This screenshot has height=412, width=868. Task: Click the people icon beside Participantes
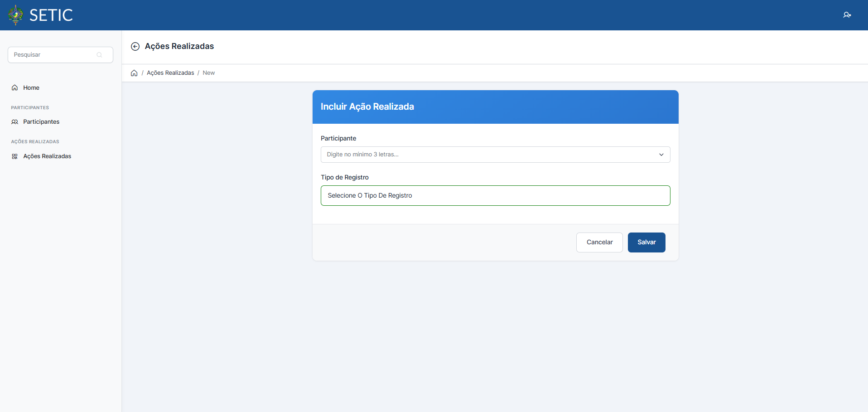[15, 122]
